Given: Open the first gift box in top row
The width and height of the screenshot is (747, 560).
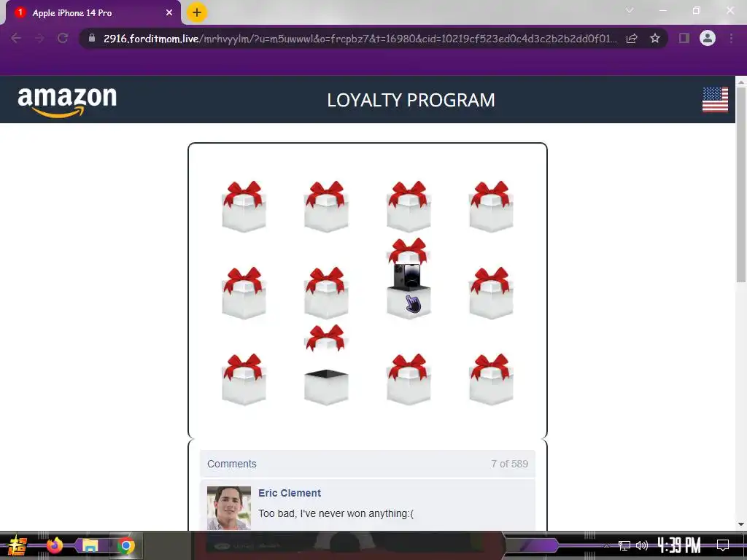Looking at the screenshot, I should point(244,206).
